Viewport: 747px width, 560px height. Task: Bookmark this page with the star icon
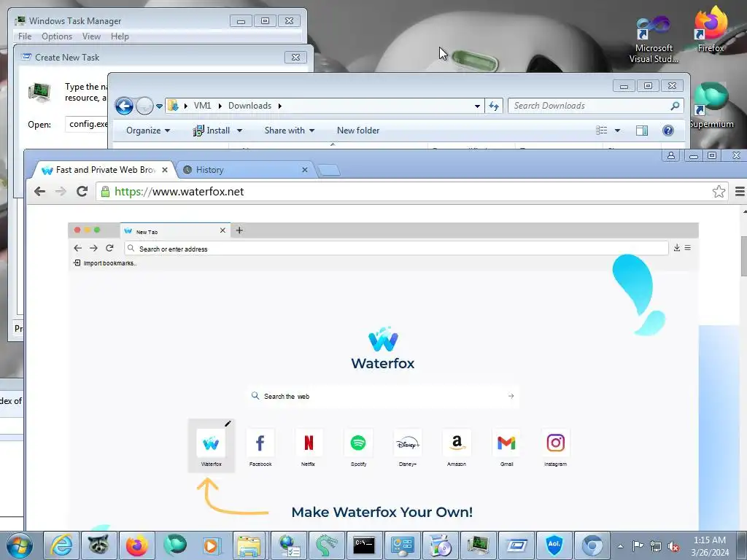tap(719, 192)
